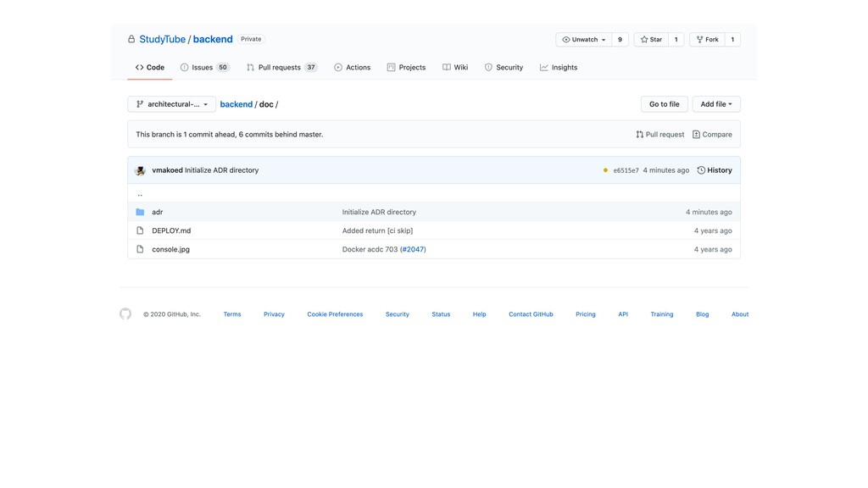Click the History clock icon
Viewport: 868px width, 488px height.
pyautogui.click(x=701, y=170)
